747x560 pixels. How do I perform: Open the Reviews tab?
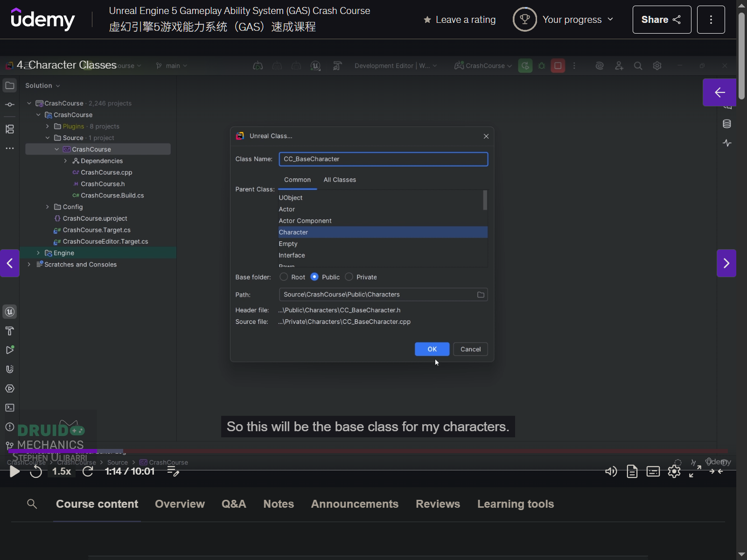438,504
